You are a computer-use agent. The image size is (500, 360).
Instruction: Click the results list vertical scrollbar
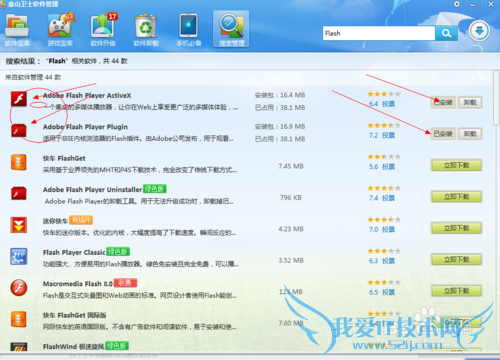(x=496, y=98)
